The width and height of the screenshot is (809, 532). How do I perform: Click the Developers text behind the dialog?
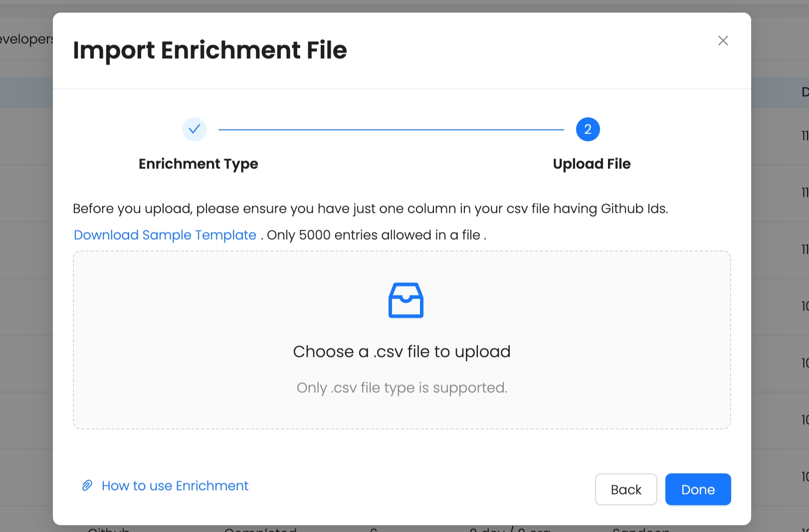(x=26, y=39)
